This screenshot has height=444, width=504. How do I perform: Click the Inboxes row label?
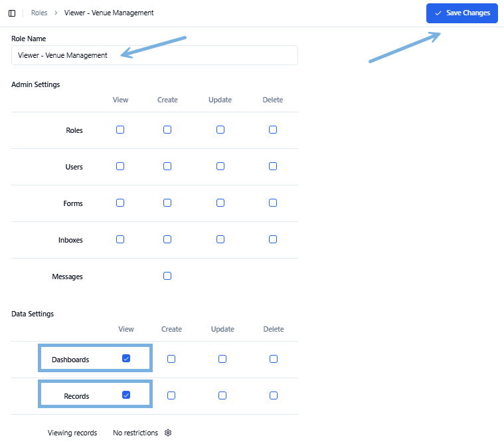[70, 240]
